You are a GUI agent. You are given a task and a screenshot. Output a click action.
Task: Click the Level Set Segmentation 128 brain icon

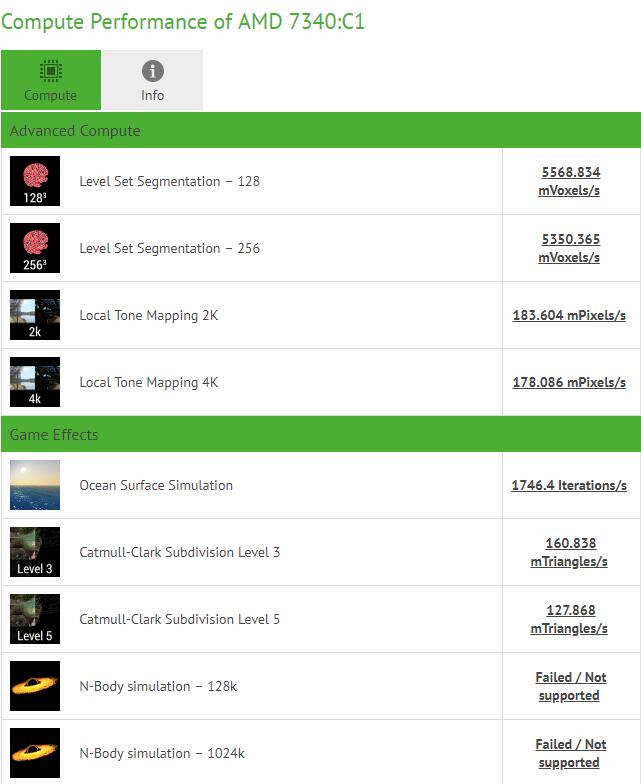(x=35, y=181)
